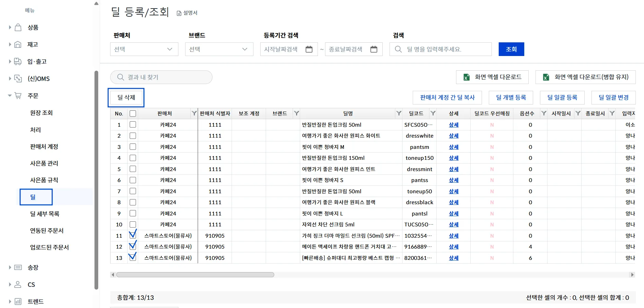
Task: Toggle the select-all header checkbox
Action: pos(133,113)
